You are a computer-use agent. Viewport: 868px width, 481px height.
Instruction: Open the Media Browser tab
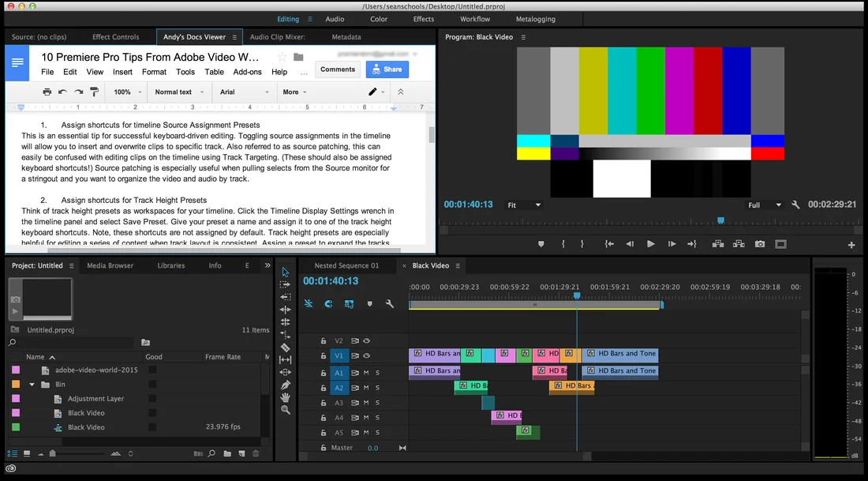point(110,265)
